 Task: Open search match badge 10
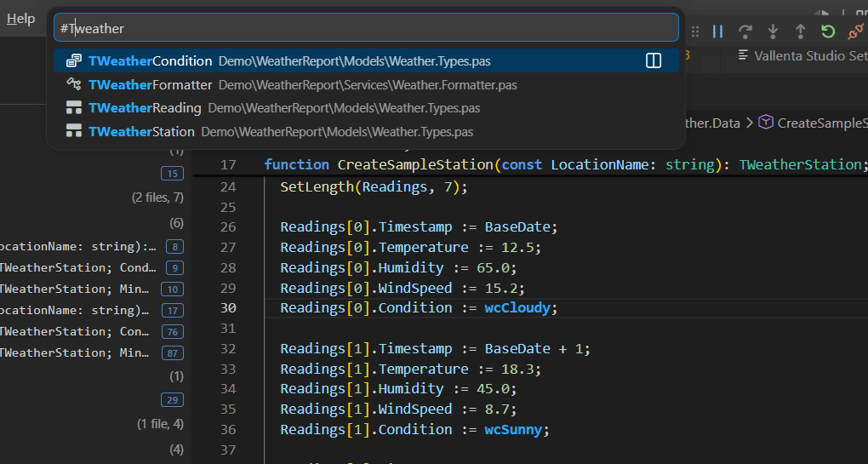pyautogui.click(x=172, y=289)
